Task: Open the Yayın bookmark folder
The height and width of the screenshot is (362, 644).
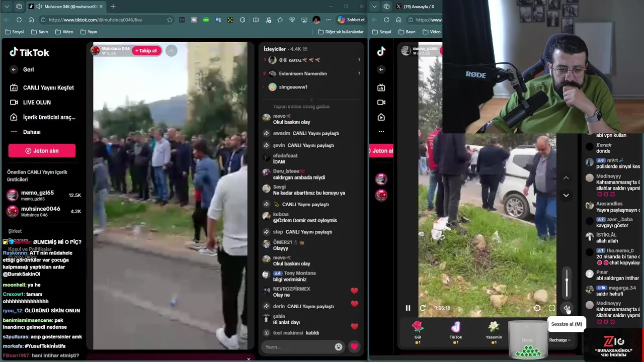Action: [89, 32]
